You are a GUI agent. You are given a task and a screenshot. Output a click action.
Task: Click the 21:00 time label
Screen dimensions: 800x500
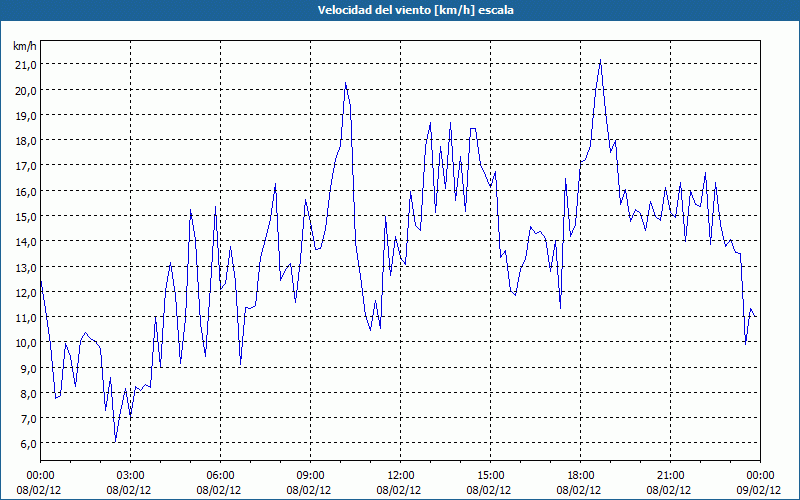[670, 476]
